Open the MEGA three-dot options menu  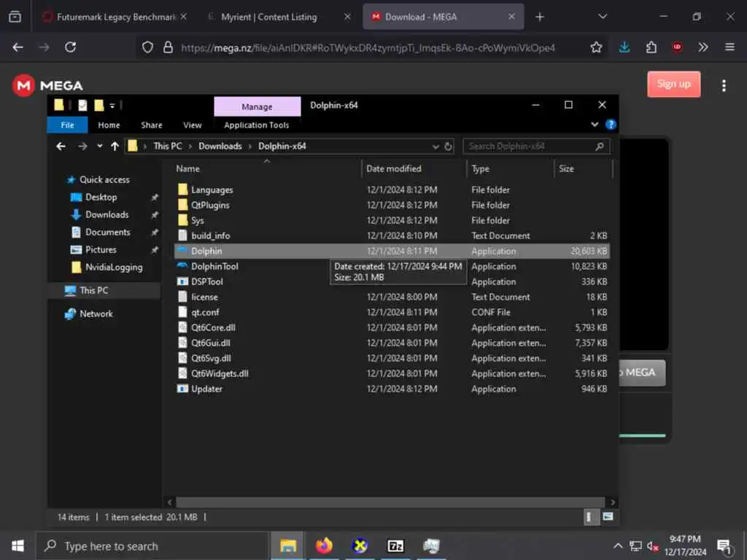(x=724, y=85)
